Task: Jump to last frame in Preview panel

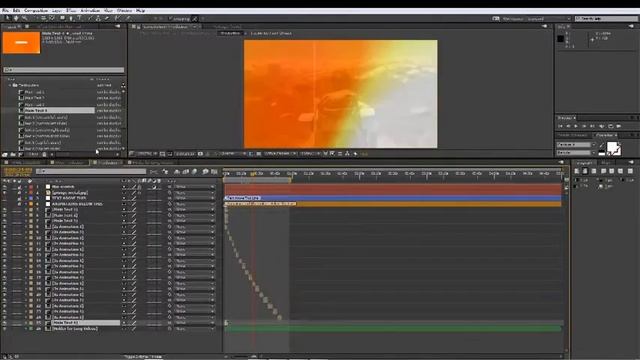Action: click(x=592, y=127)
